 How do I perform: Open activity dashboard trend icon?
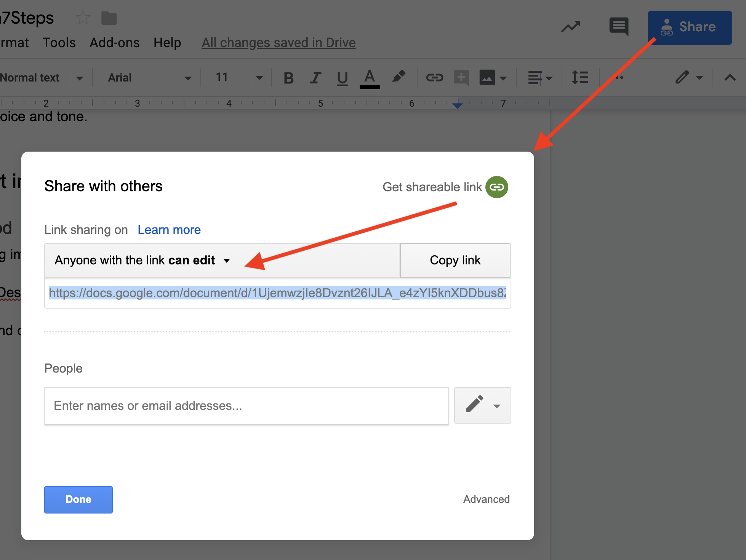coord(570,27)
